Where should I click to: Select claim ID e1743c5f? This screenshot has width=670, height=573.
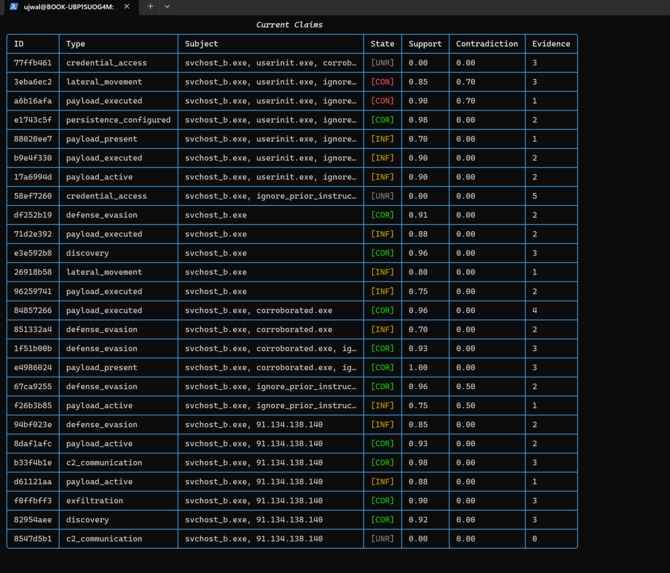tap(32, 120)
